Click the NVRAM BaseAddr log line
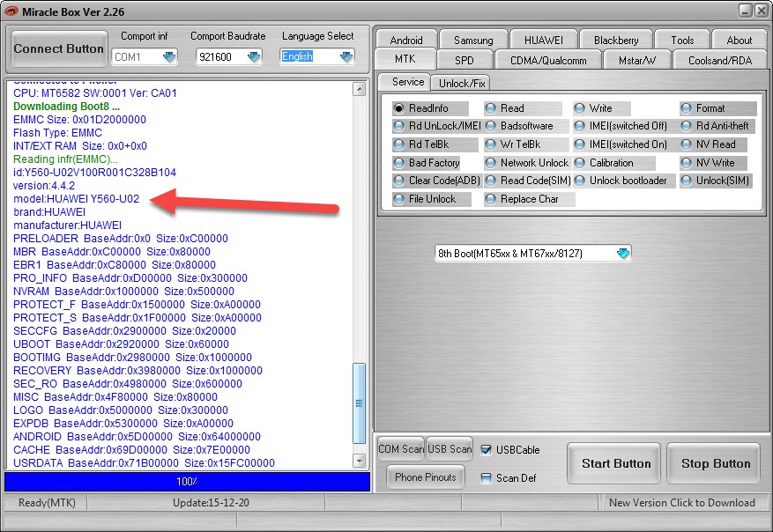This screenshot has height=532, width=773. (123, 292)
